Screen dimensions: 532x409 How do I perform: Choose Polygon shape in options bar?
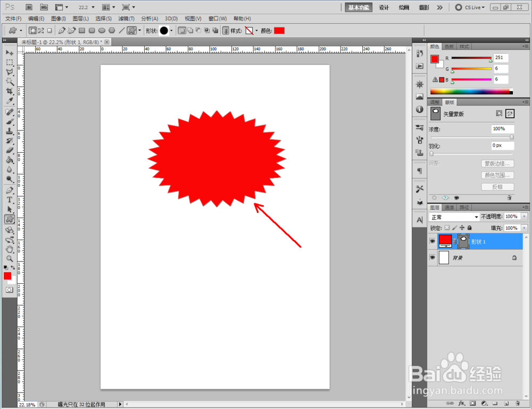coord(112,30)
